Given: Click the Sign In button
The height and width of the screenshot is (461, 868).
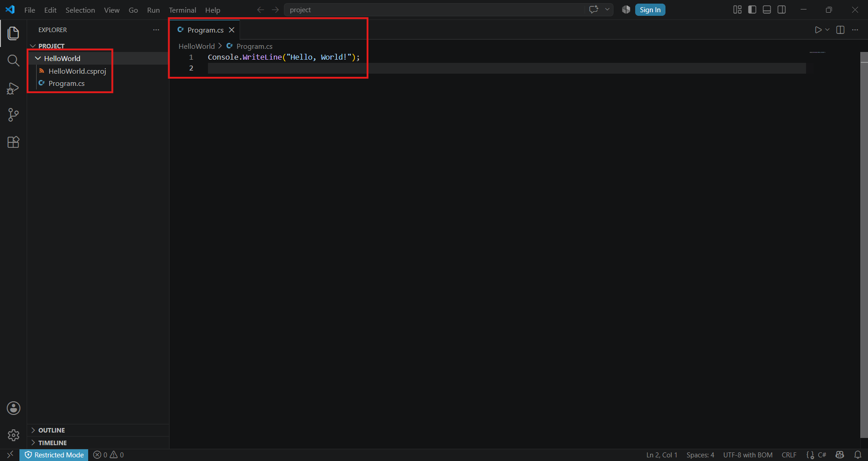Looking at the screenshot, I should pyautogui.click(x=650, y=9).
